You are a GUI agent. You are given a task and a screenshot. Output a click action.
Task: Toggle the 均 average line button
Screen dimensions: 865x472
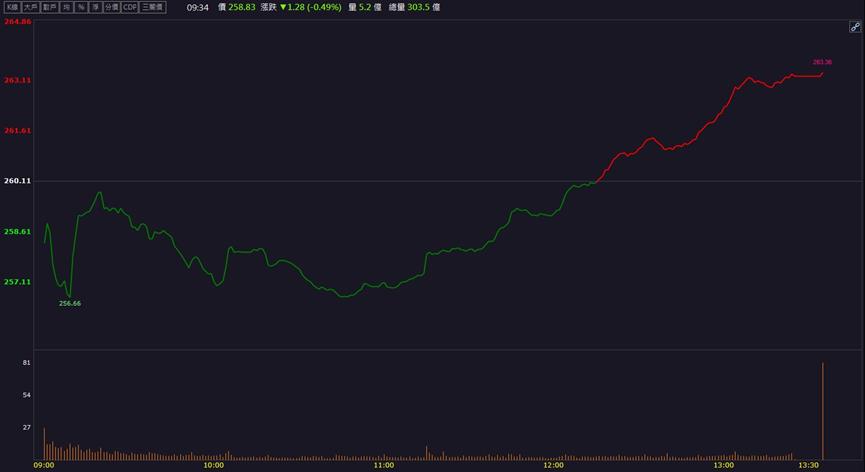(x=67, y=7)
